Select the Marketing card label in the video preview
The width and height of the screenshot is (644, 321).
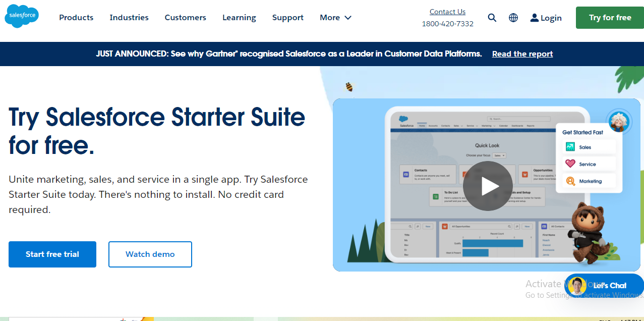591,181
